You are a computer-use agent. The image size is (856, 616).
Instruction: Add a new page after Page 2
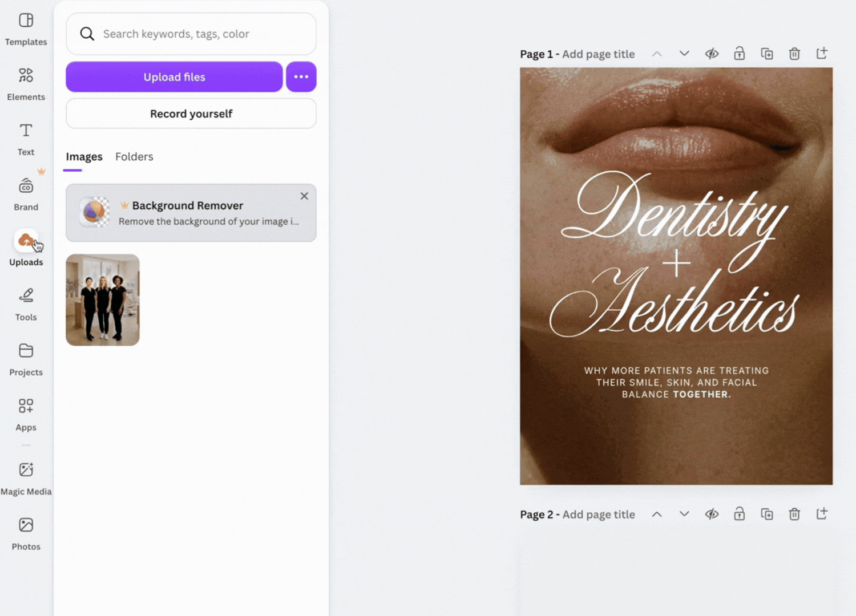[x=822, y=514]
